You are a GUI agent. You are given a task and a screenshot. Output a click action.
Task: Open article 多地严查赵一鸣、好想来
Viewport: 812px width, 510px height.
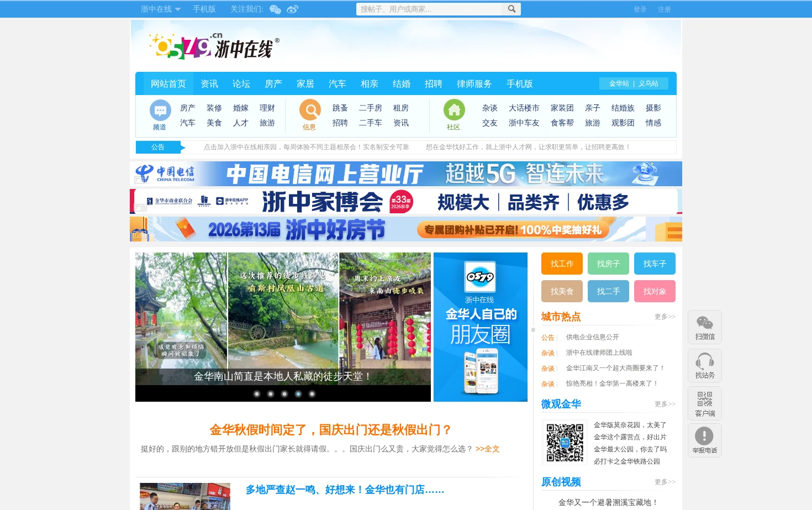click(345, 490)
